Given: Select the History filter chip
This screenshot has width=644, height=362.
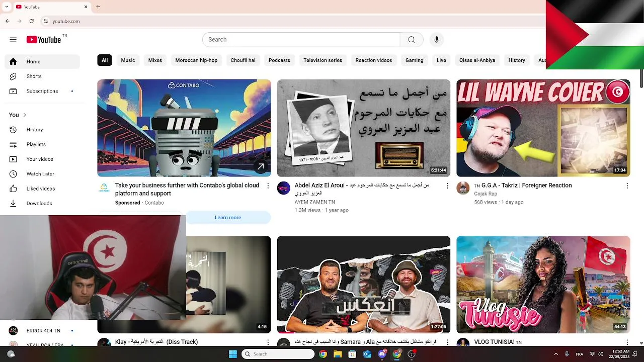Looking at the screenshot, I should 517,60.
